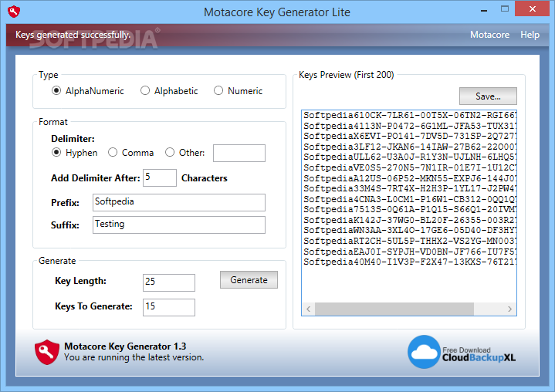Viewport: 555px width, 392px height.
Task: Select key row starting SoftpediaEAJ0I-SYPJH
Action: [x=410, y=252]
